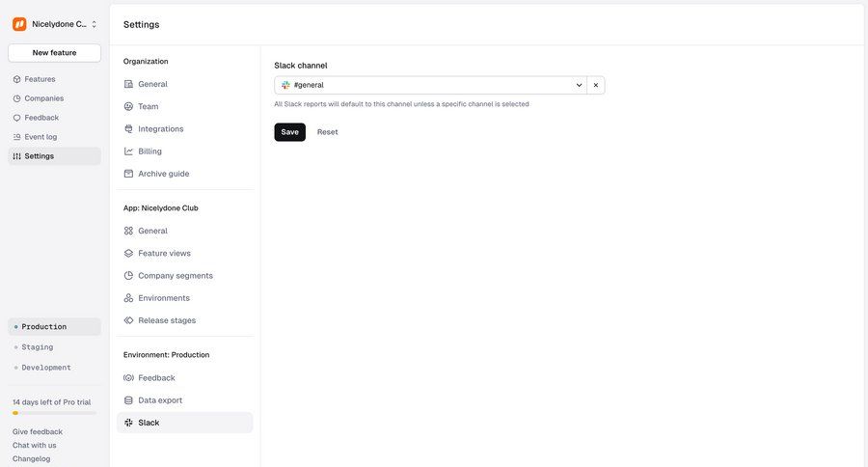Click the Companies icon in left sidebar
This screenshot has width=868, height=467.
click(x=16, y=98)
